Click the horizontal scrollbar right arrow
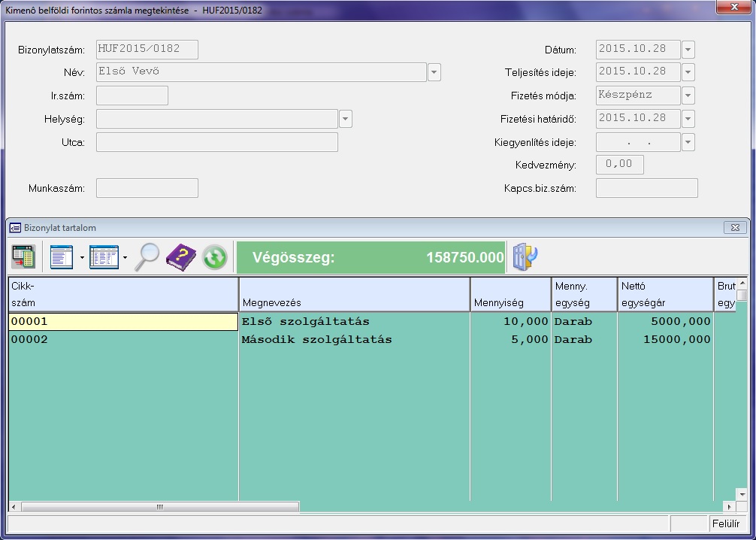Screen dimensions: 756x540 click(727, 507)
